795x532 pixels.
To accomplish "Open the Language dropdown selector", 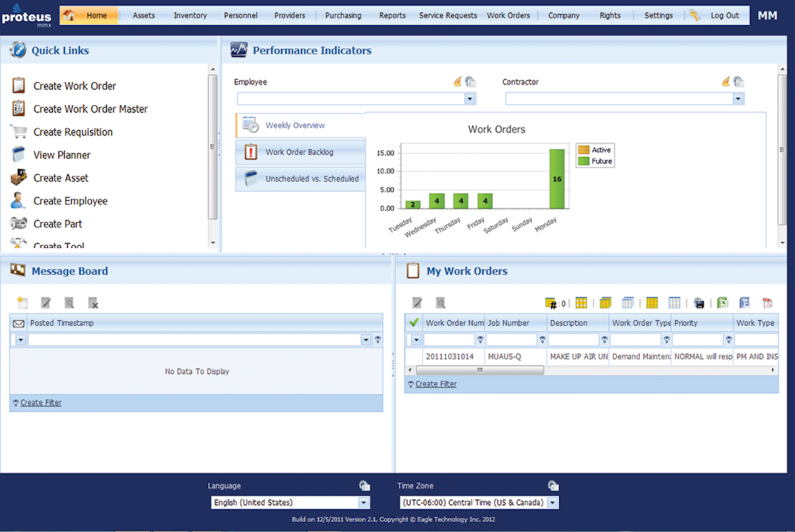I will click(x=363, y=503).
